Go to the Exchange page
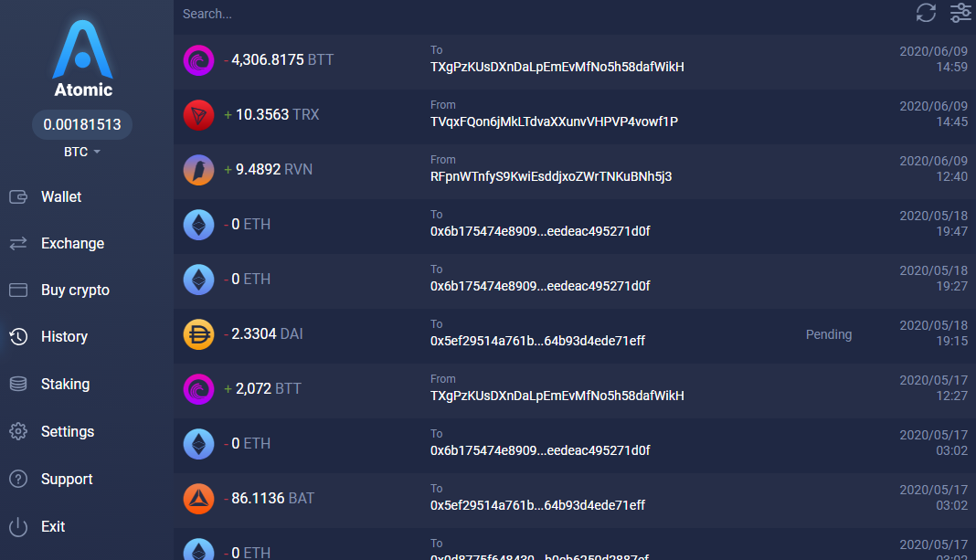 (x=72, y=243)
